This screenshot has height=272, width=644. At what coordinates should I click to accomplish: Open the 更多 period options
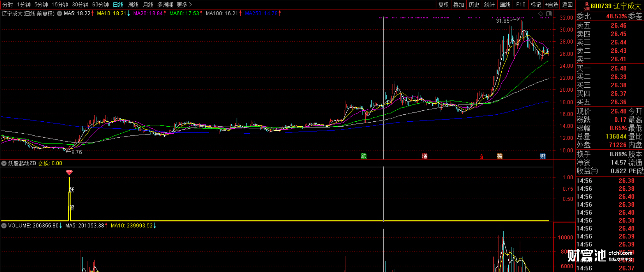pos(184,5)
